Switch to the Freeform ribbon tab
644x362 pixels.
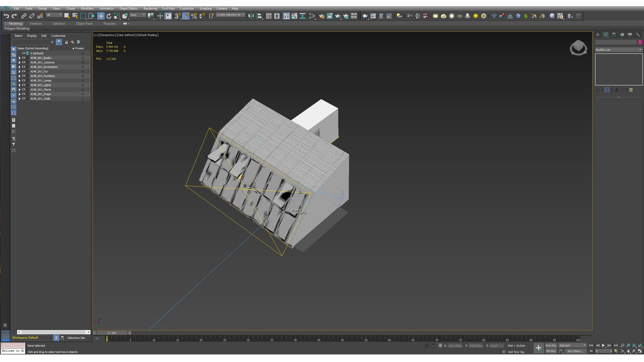(36, 24)
